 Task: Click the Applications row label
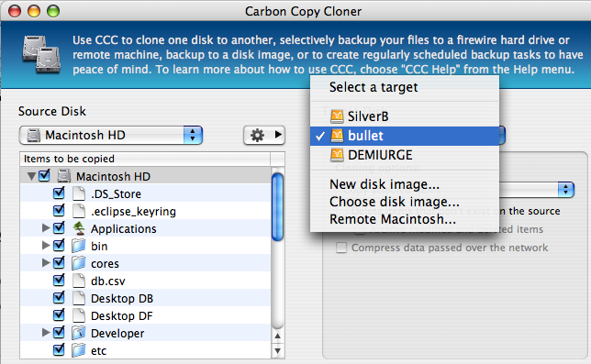point(123,229)
